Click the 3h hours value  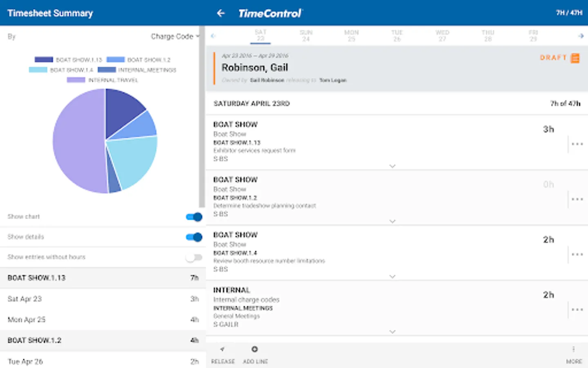click(x=548, y=130)
